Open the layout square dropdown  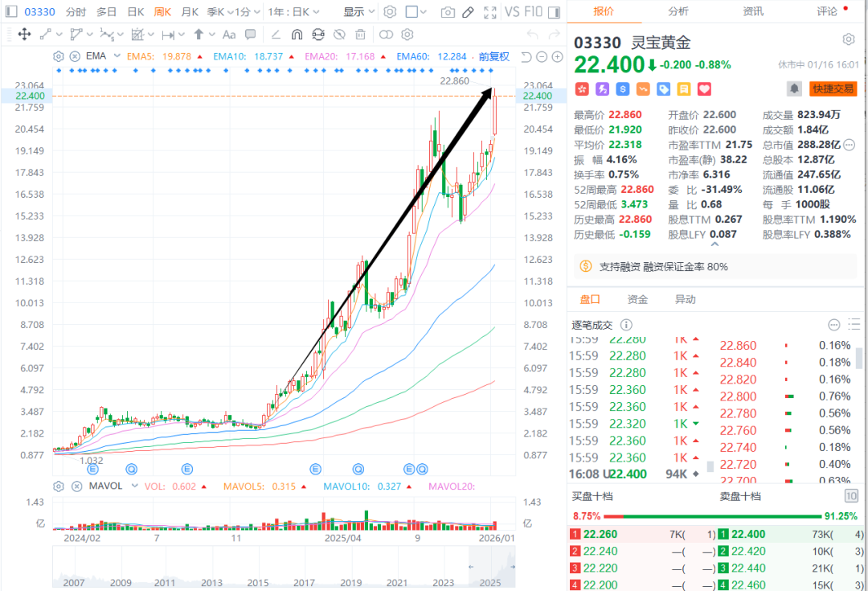pyautogui.click(x=416, y=11)
